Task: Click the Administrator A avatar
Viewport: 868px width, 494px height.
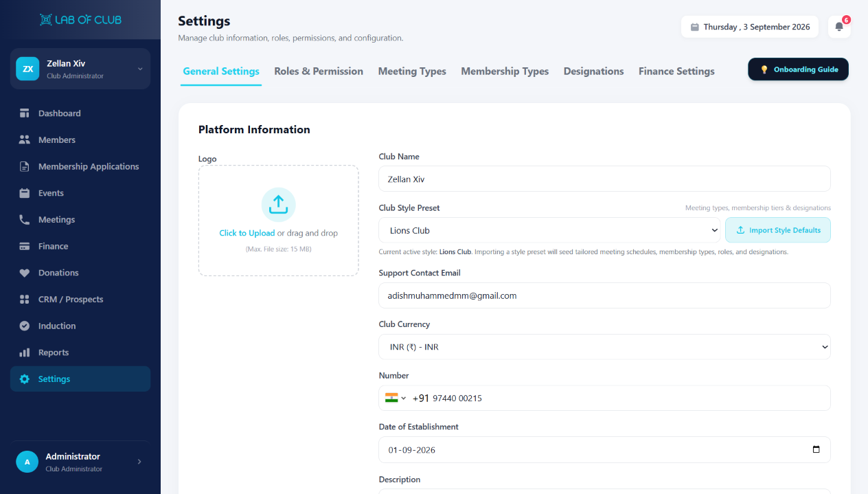Action: pyautogui.click(x=27, y=462)
